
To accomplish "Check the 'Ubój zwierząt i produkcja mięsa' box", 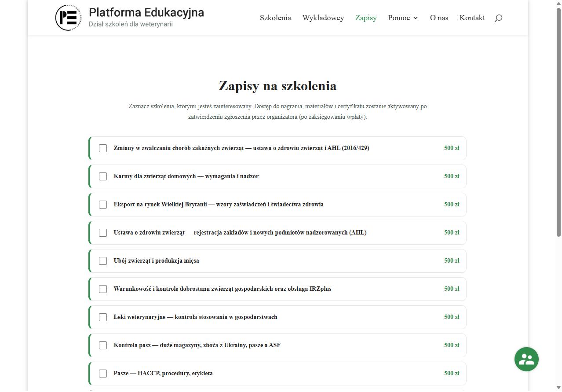I will click(x=103, y=261).
